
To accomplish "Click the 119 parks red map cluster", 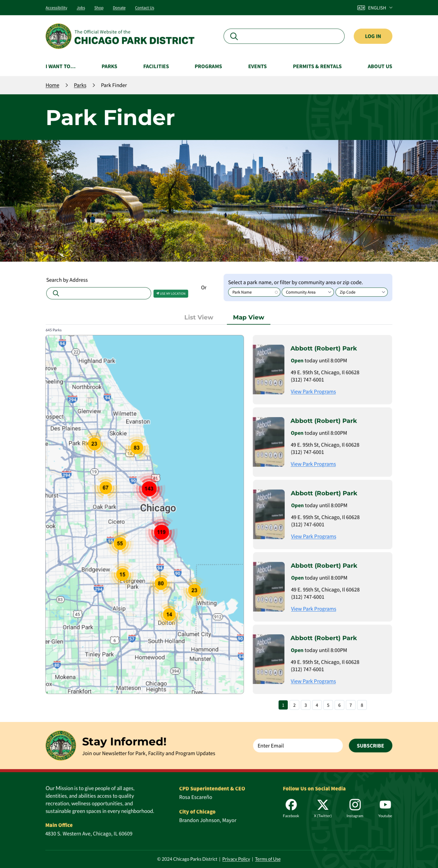I will [161, 532].
